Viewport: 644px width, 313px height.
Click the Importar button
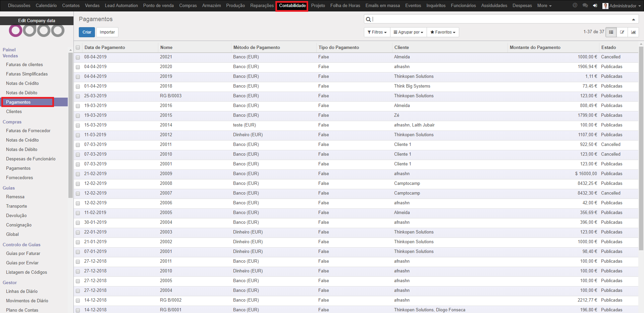107,32
